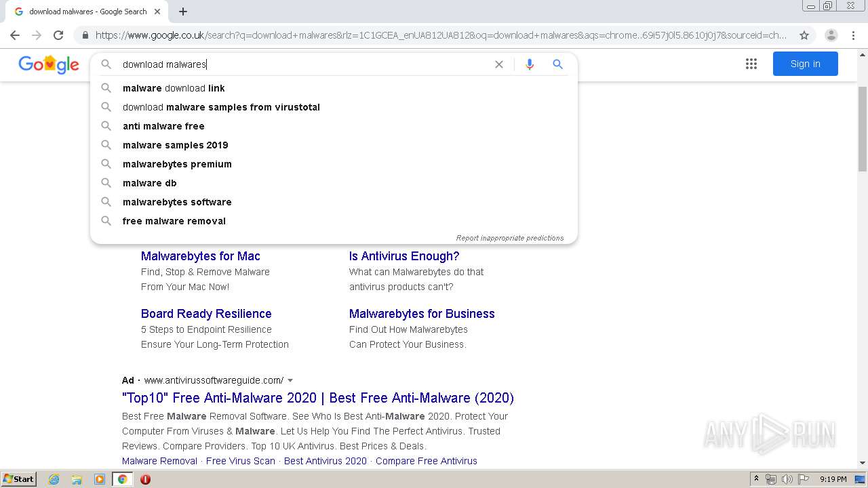Open the 'Malwarebytes for Mac' link
The width and height of the screenshot is (868, 488).
(x=200, y=256)
